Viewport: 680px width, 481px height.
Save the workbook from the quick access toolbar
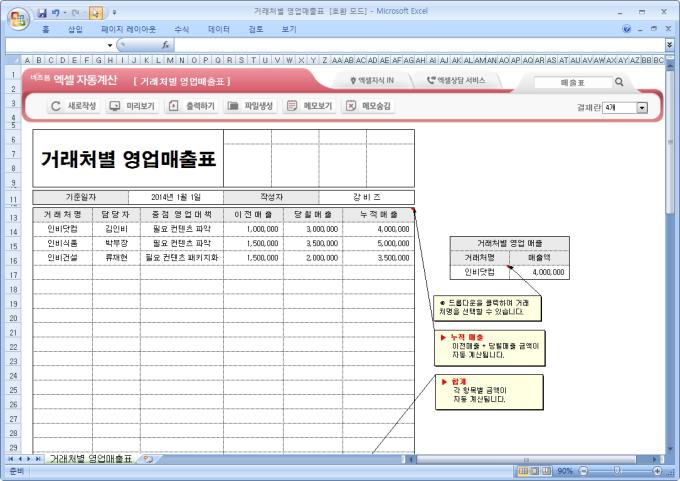coord(42,13)
